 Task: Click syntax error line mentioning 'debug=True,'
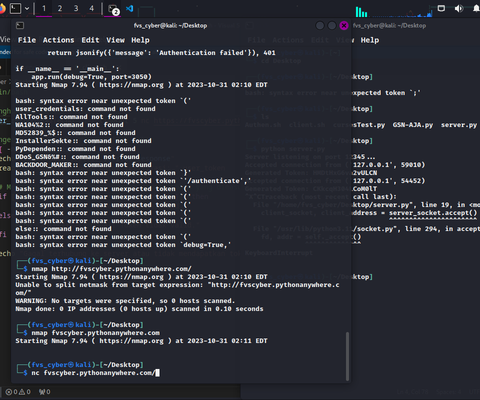click(123, 245)
